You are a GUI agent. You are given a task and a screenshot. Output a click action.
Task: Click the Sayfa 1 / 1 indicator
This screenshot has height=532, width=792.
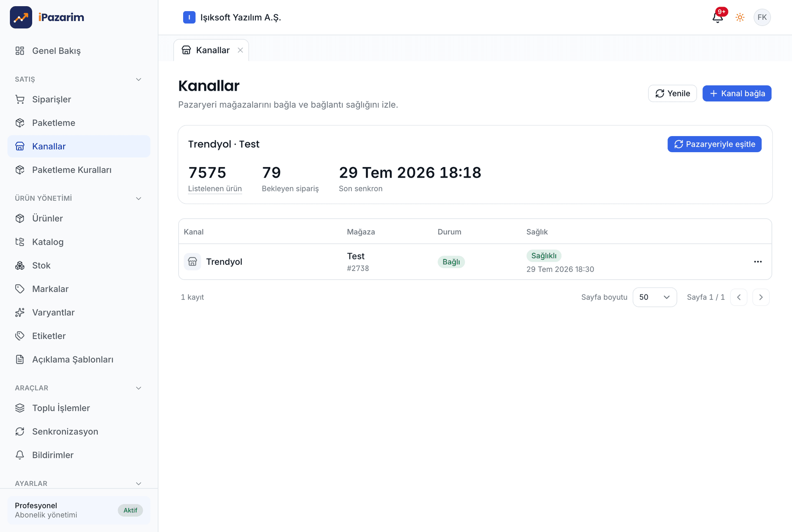(706, 297)
